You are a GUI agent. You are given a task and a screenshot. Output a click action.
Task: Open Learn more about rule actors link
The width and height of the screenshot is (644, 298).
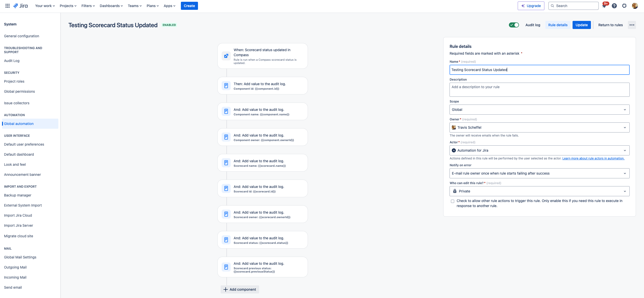593,158
